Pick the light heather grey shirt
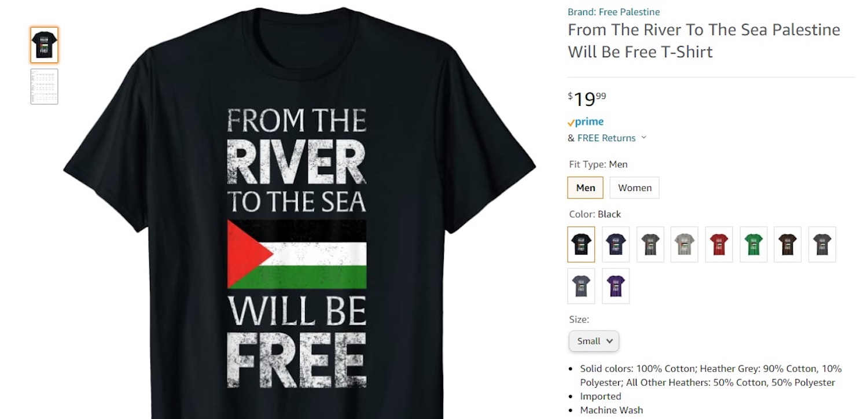Viewport: 868px width, 419px height. click(685, 244)
